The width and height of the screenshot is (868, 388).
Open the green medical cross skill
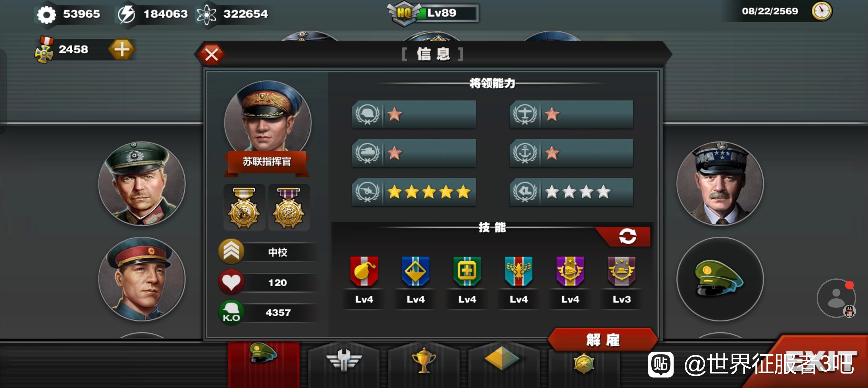coord(467,272)
